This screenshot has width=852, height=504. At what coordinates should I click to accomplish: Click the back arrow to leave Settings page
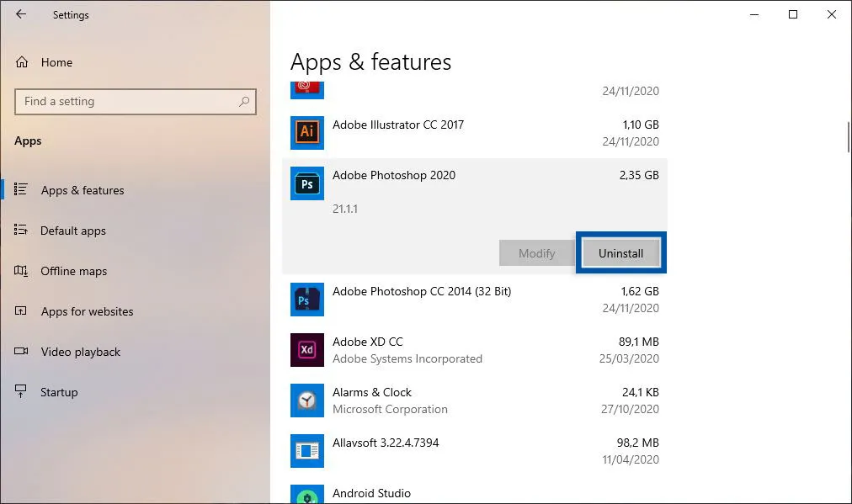point(20,14)
